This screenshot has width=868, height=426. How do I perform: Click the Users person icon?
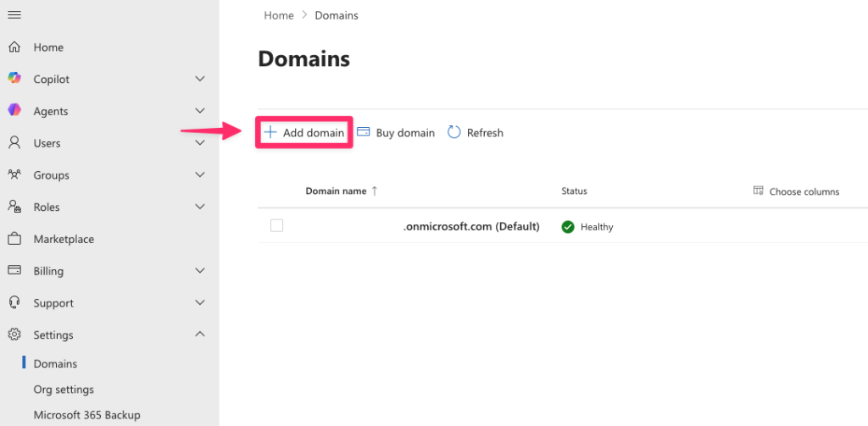14,143
